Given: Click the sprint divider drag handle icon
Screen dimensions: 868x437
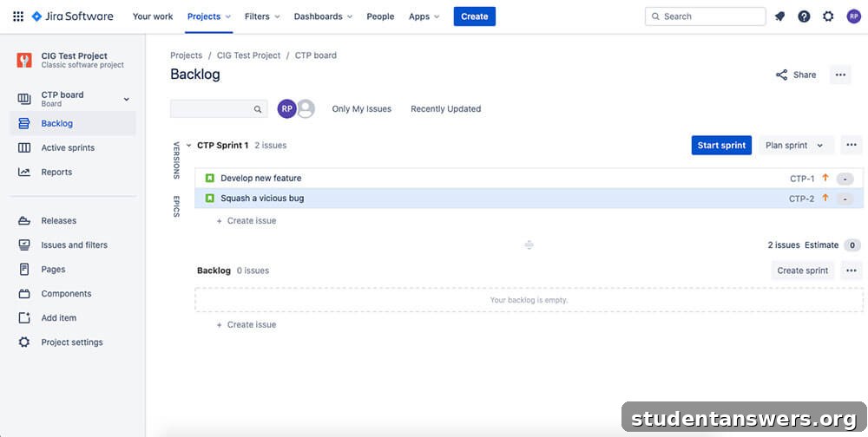Looking at the screenshot, I should point(529,245).
